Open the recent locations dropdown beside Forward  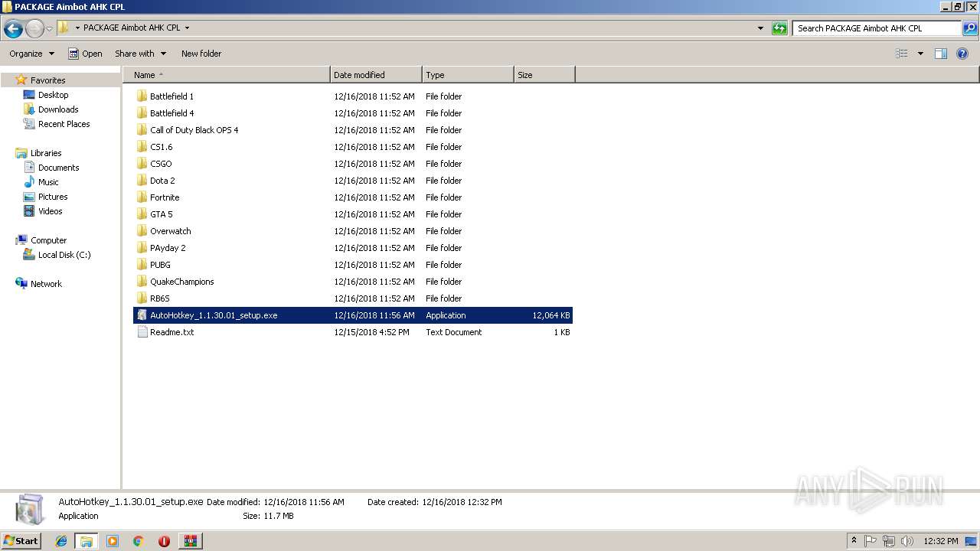[x=49, y=29]
